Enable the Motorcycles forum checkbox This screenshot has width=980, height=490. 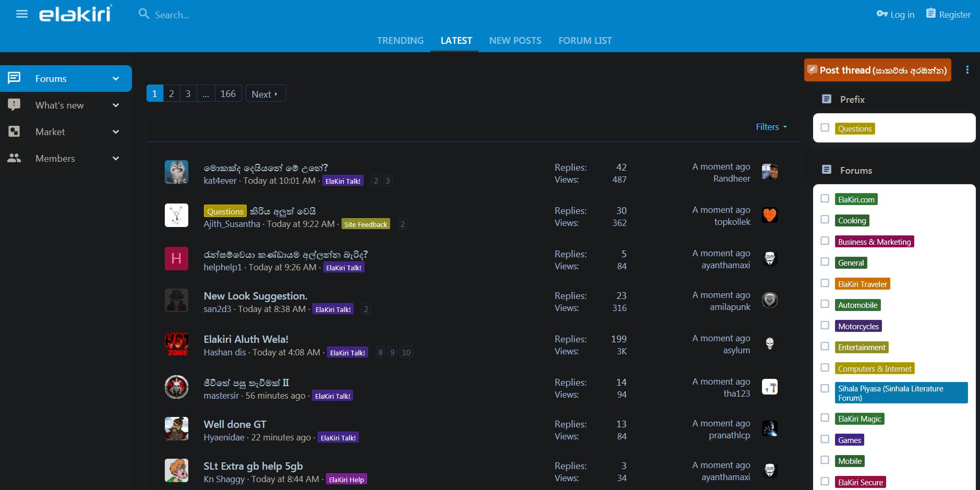[x=825, y=325]
